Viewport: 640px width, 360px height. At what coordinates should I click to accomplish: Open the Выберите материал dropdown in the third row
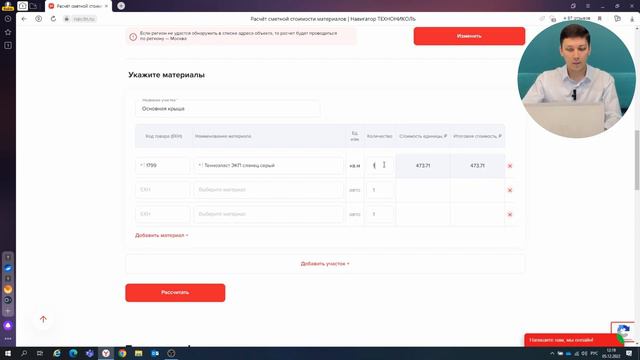pos(268,214)
